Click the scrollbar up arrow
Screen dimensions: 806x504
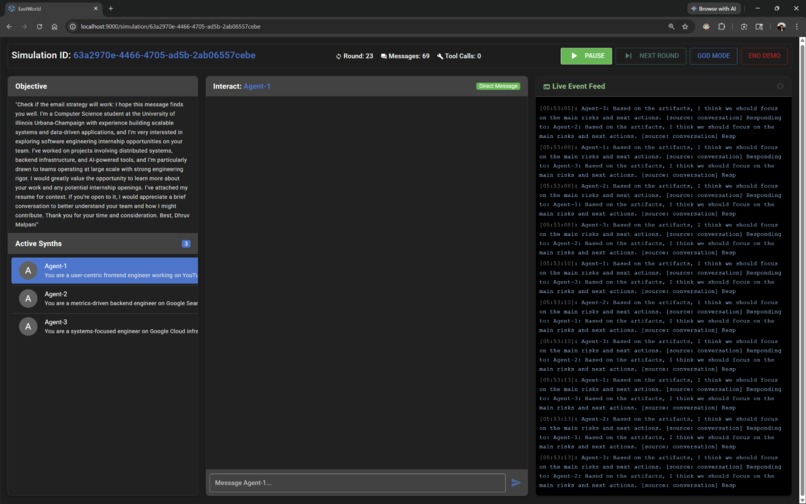[x=802, y=40]
